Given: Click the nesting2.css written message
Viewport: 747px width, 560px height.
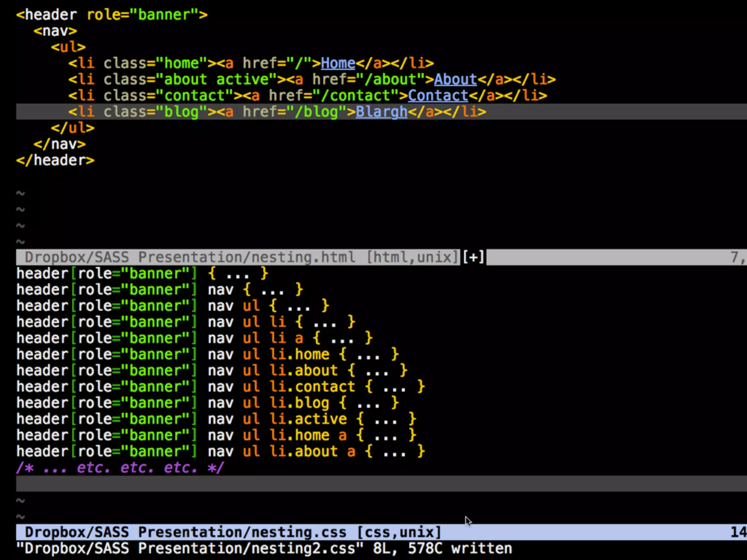Looking at the screenshot, I should (x=264, y=549).
